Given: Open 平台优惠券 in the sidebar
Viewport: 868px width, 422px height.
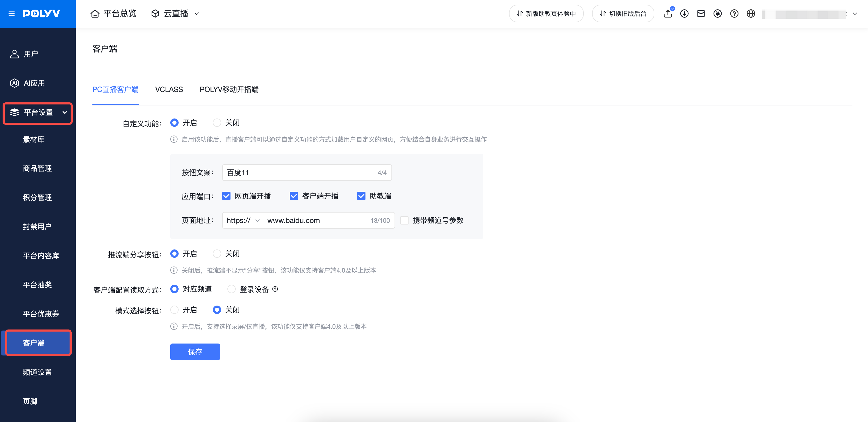Looking at the screenshot, I should [x=41, y=314].
